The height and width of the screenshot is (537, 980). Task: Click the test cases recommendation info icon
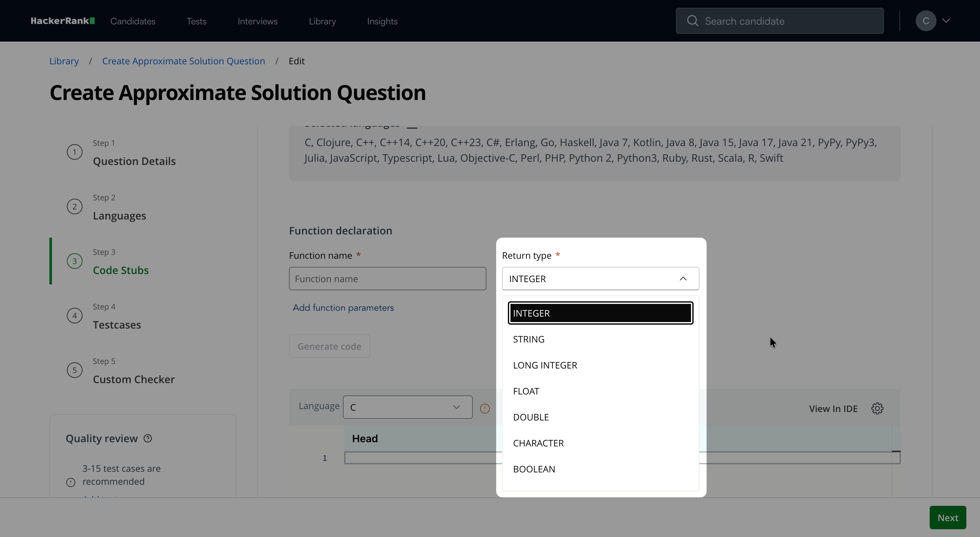(71, 482)
